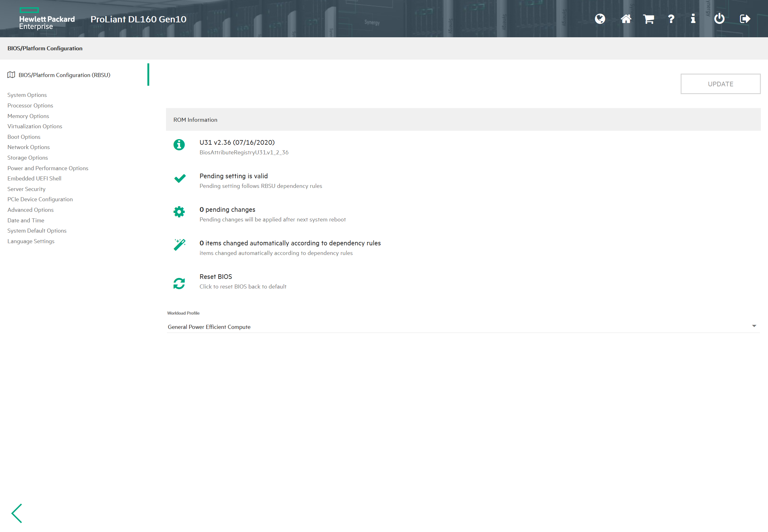Open System Options in sidebar
768x532 pixels.
coord(27,95)
